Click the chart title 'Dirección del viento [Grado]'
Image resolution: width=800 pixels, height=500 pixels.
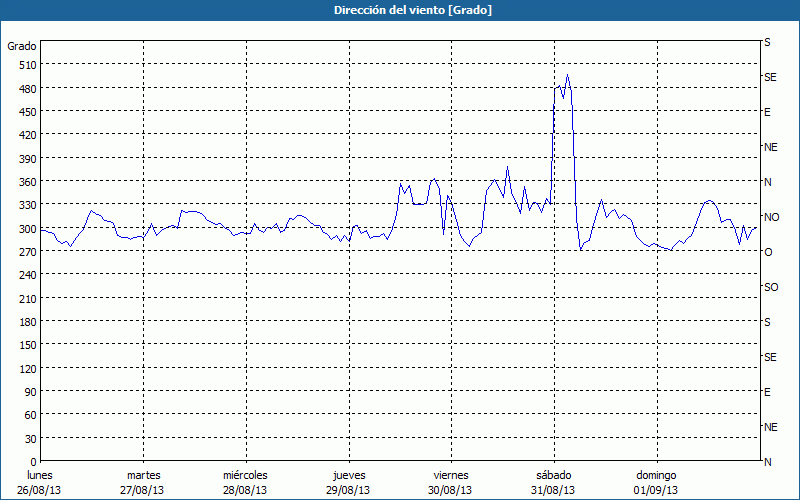[399, 10]
